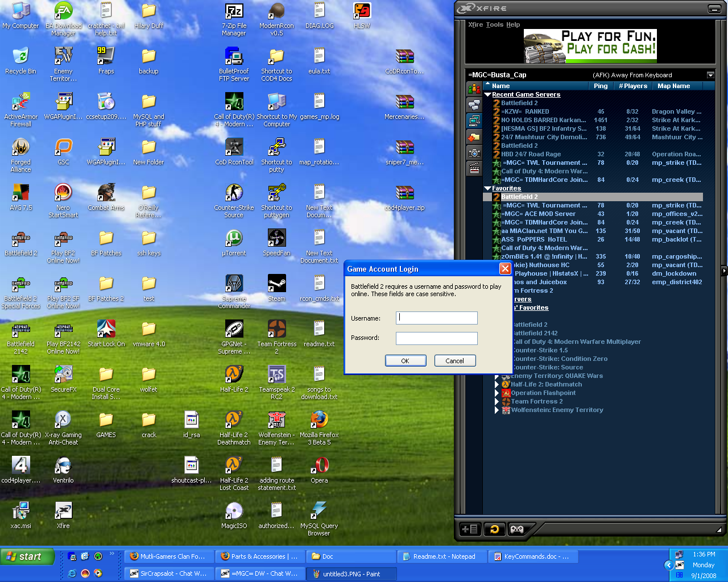Viewport: 728px width, 582px height.
Task: Select the Steam desktop icon
Action: click(x=277, y=288)
